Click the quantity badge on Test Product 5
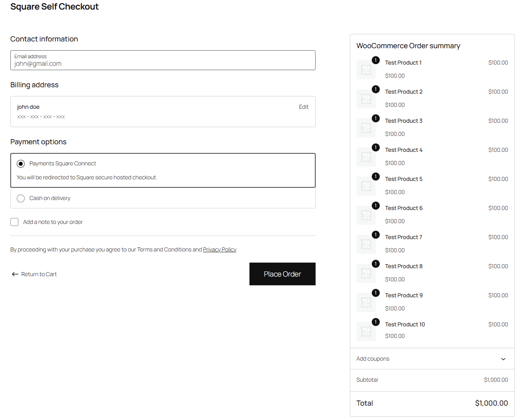Image resolution: width=518 pixels, height=420 pixels. [375, 177]
